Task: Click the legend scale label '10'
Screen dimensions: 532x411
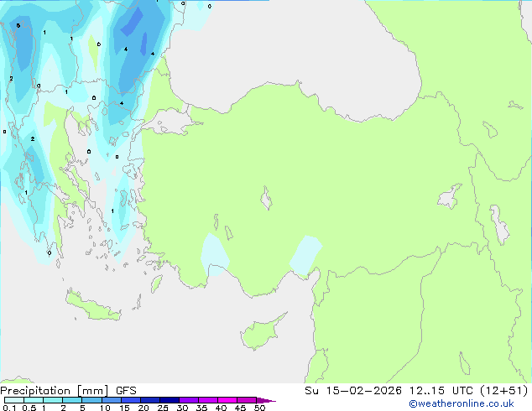Action: coord(105,408)
